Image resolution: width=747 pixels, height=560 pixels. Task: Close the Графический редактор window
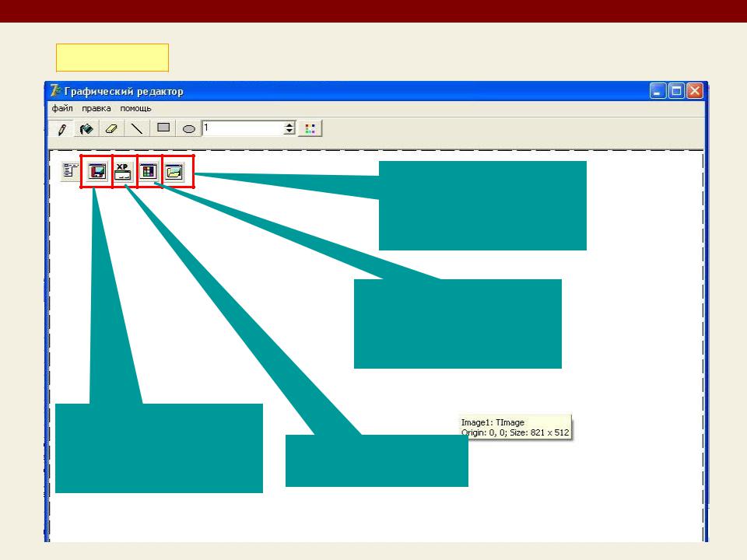coord(695,91)
